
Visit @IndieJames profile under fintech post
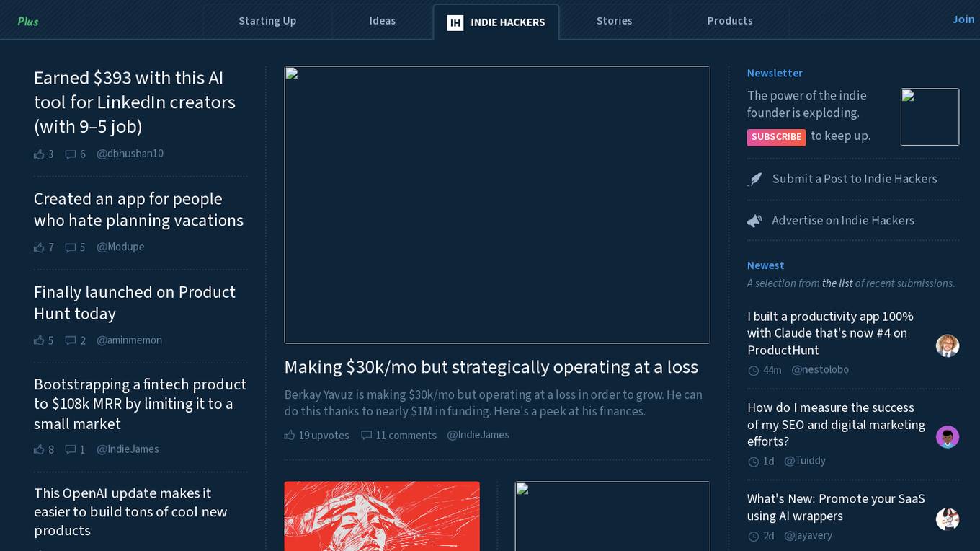128,449
